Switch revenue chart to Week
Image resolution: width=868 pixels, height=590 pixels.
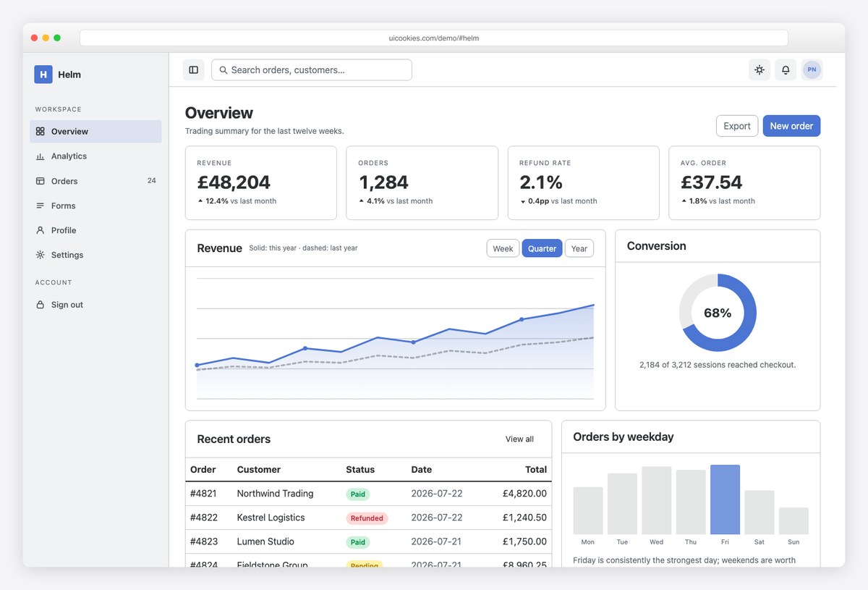(503, 248)
